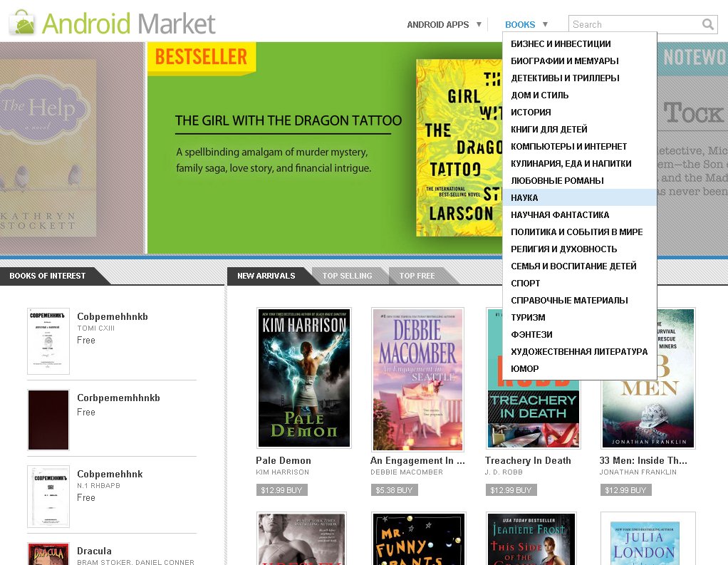The width and height of the screenshot is (728, 565).
Task: Open 33 Men book cover
Action: [x=648, y=413]
